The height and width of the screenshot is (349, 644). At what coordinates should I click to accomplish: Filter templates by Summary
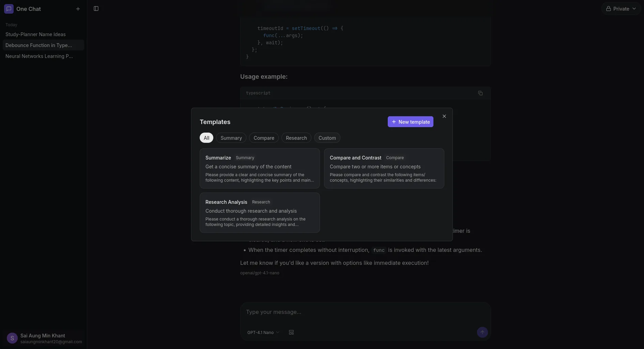231,138
